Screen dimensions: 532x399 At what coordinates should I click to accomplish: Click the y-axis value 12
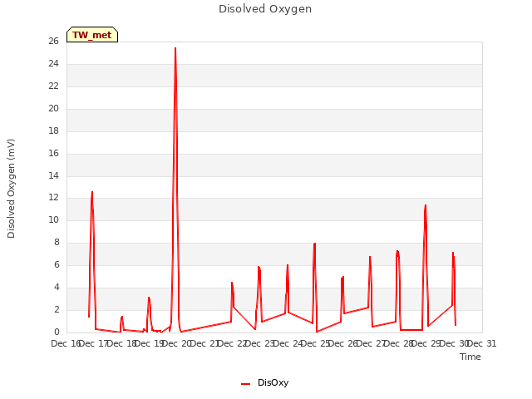[x=53, y=197]
